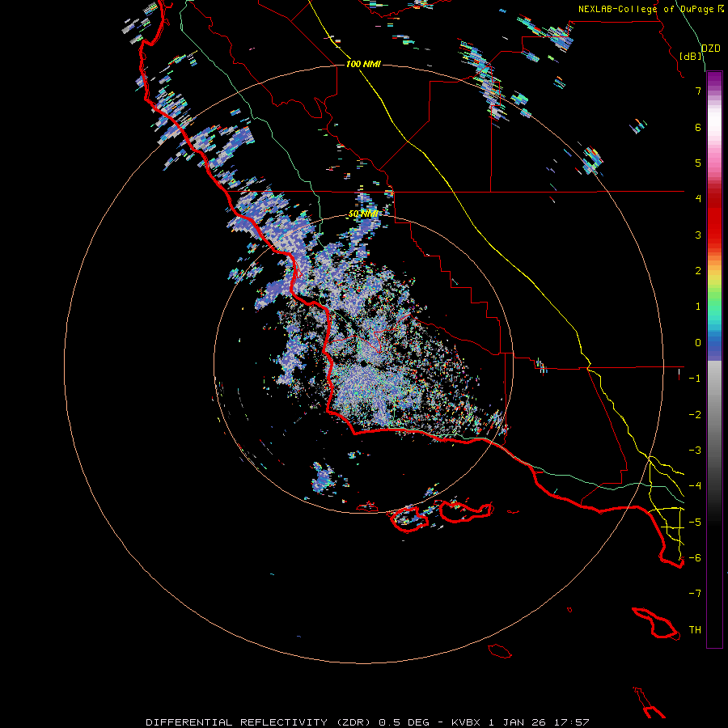Image resolution: width=728 pixels, height=728 pixels.
Task: Click scale value 2 on the legend
Action: pyautogui.click(x=698, y=271)
